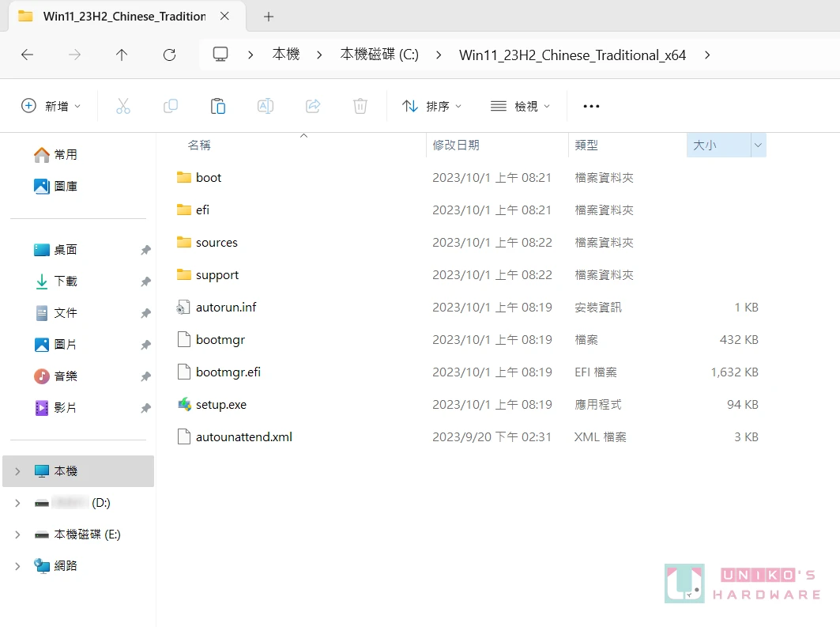Click the 安裝資訊 type cell

click(x=598, y=307)
